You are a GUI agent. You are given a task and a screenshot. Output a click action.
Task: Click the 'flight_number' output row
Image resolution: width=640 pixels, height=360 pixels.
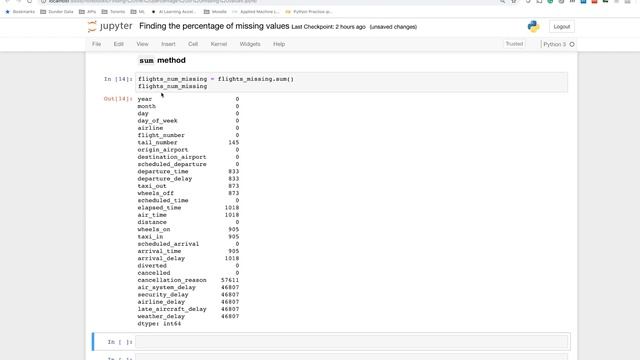point(188,136)
